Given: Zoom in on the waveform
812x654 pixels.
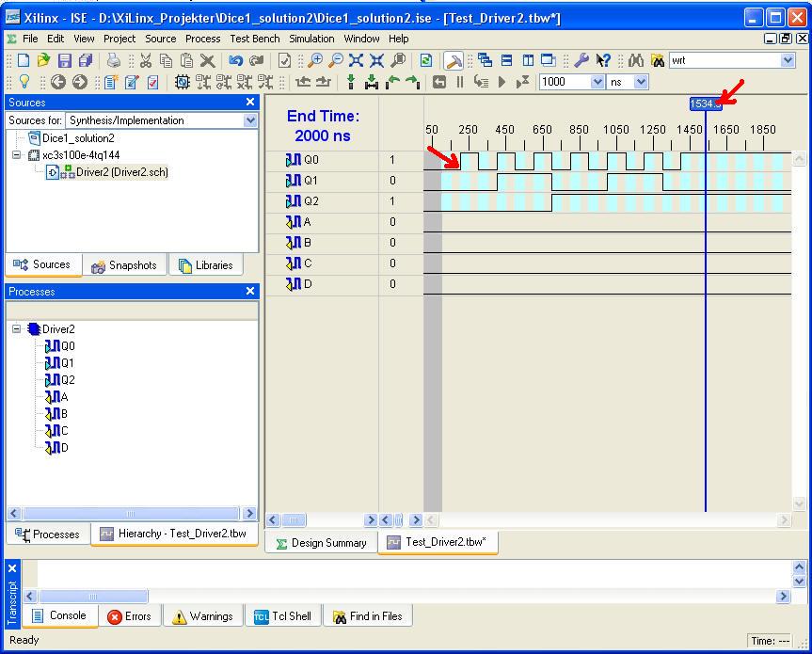Looking at the screenshot, I should (x=315, y=60).
